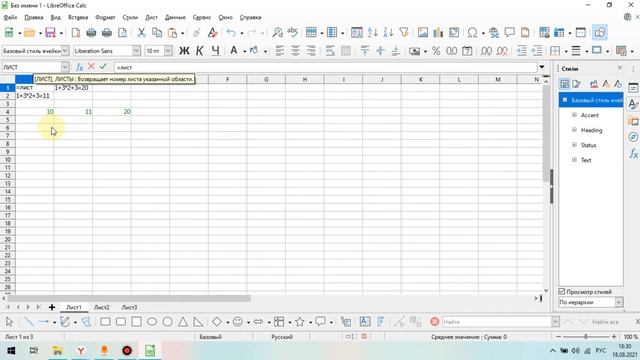Toggle bold formatting Ж

pyautogui.click(x=184, y=51)
